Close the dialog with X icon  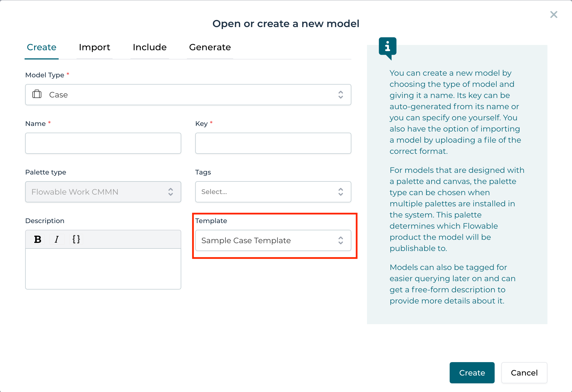coord(554,15)
